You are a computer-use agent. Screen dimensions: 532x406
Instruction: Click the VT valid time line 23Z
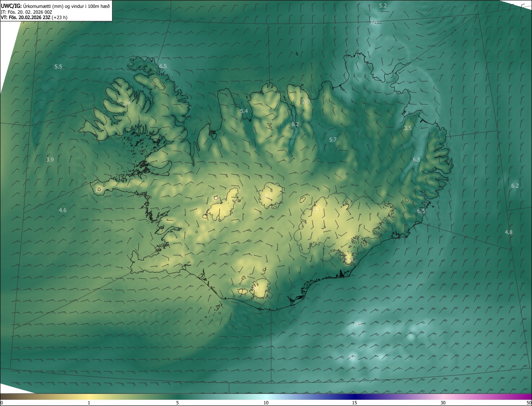(x=34, y=17)
